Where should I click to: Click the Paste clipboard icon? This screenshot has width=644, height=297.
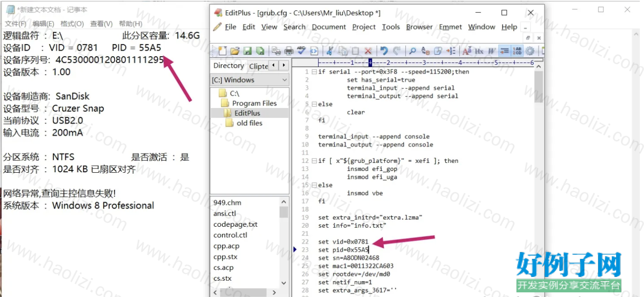pyautogui.click(x=355, y=51)
